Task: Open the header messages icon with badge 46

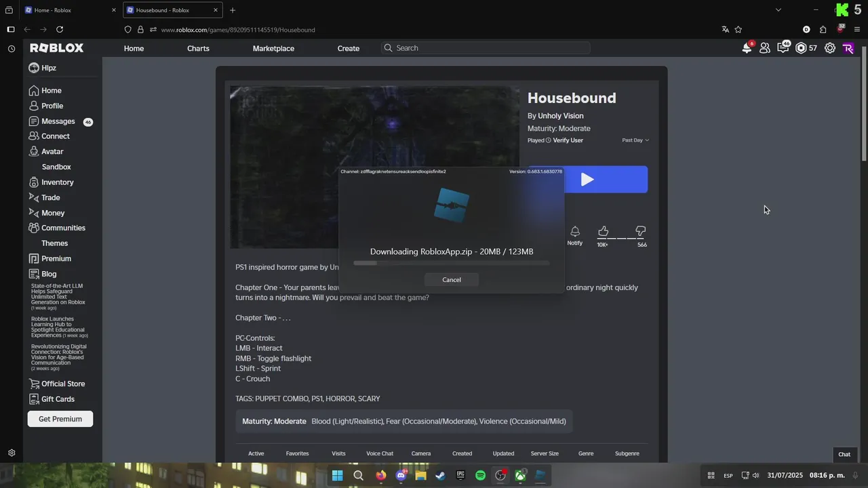Action: (783, 48)
